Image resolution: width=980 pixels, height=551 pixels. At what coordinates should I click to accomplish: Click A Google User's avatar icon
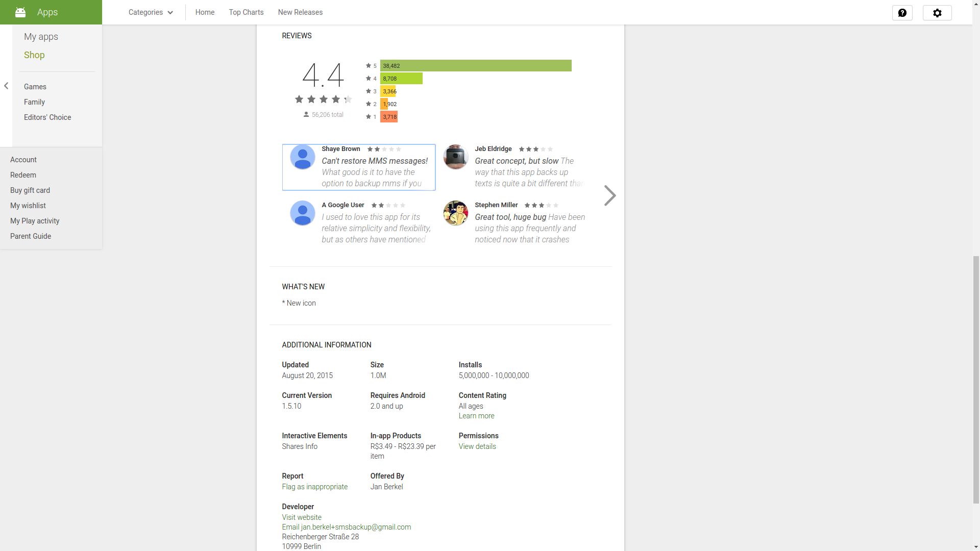302,213
